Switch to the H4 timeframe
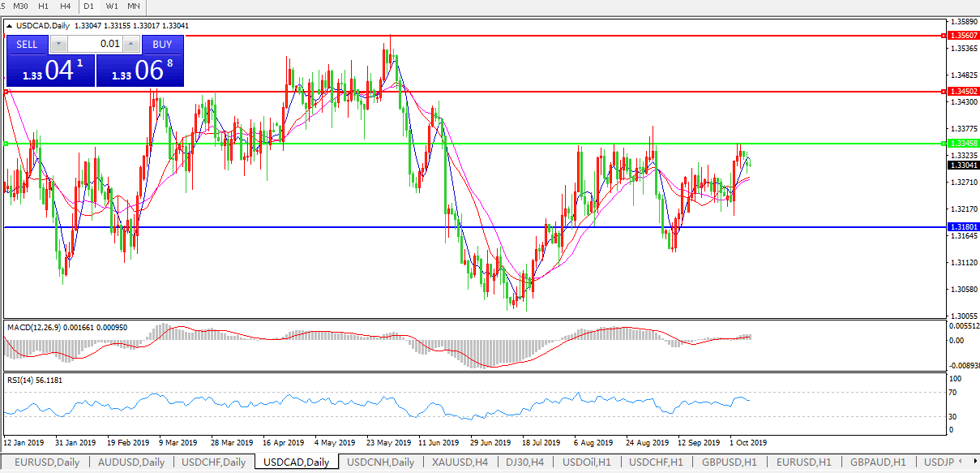The image size is (980, 473). click(66, 6)
